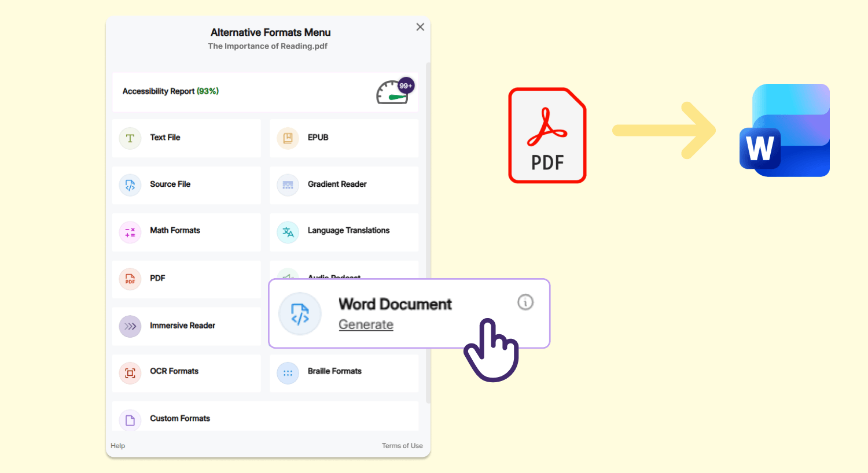868x473 pixels.
Task: Choose the Braille Formats option
Action: pos(344,373)
